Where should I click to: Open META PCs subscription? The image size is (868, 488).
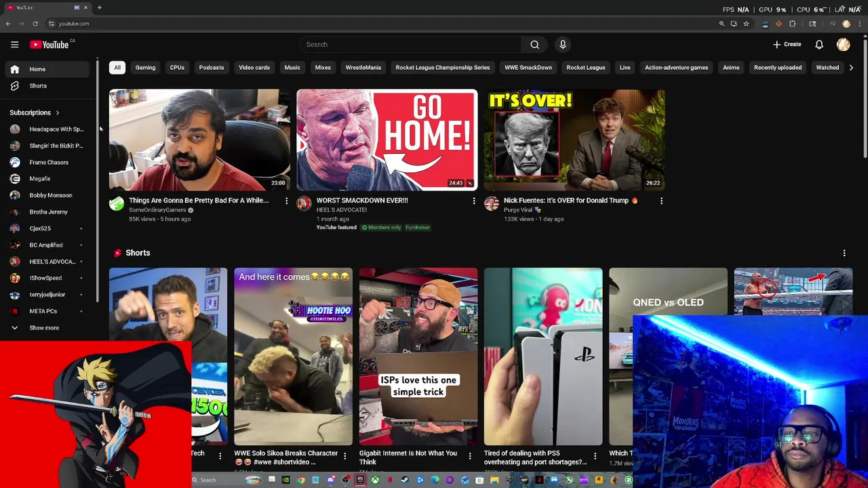pyautogui.click(x=47, y=311)
